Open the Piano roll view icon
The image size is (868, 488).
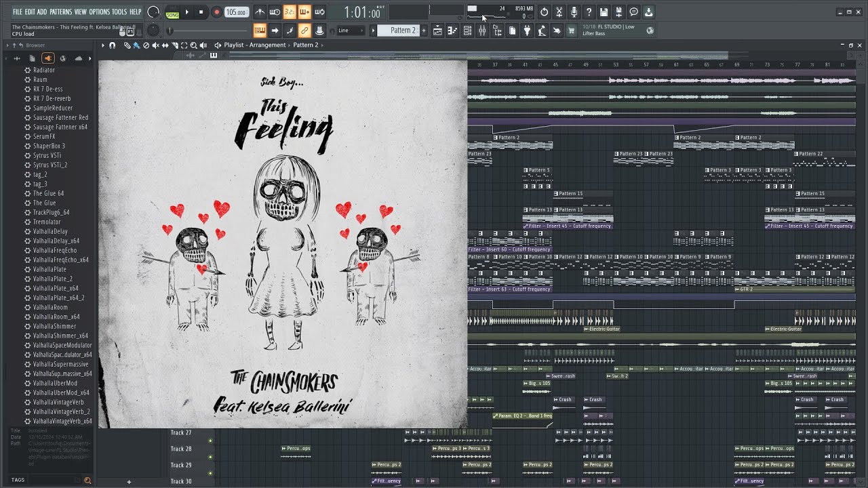click(452, 30)
